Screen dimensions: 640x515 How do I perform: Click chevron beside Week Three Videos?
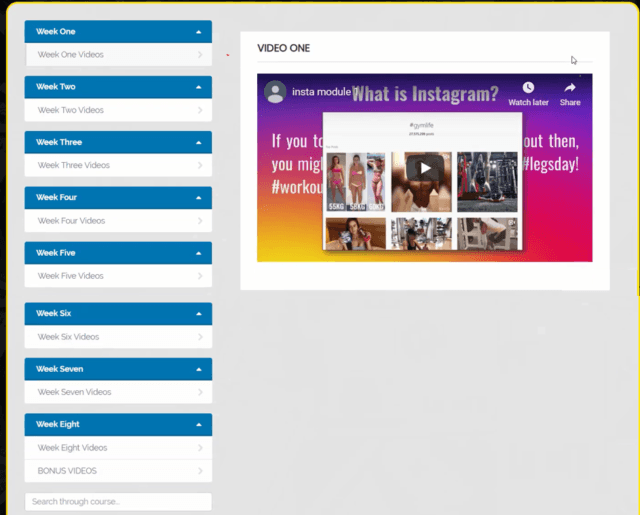coord(200,165)
